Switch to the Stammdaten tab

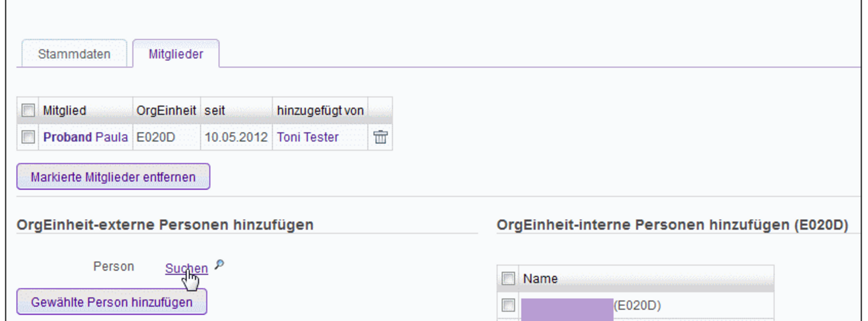[74, 54]
